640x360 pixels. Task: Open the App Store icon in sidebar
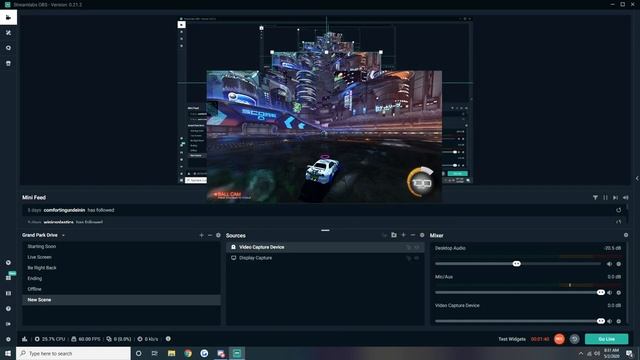pyautogui.click(x=8, y=63)
